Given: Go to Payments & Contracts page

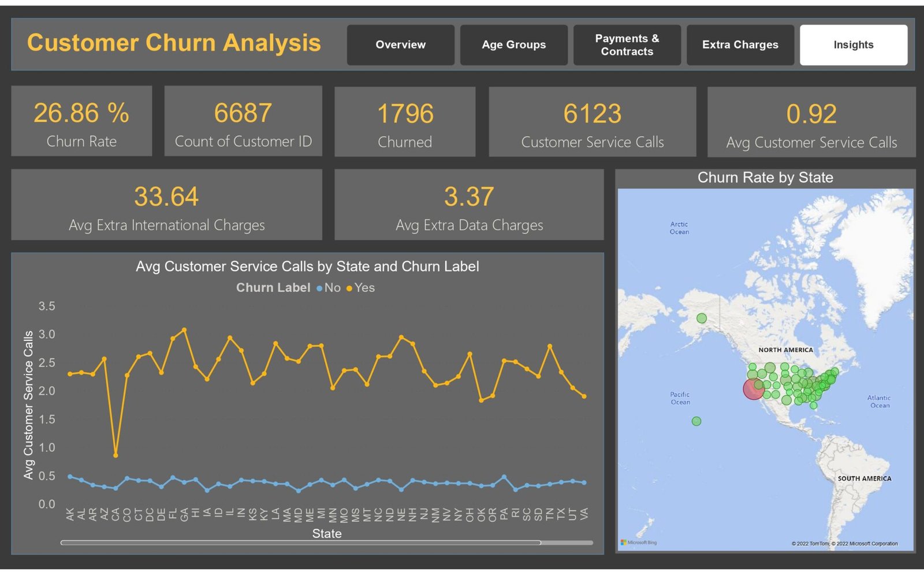Looking at the screenshot, I should coord(627,45).
